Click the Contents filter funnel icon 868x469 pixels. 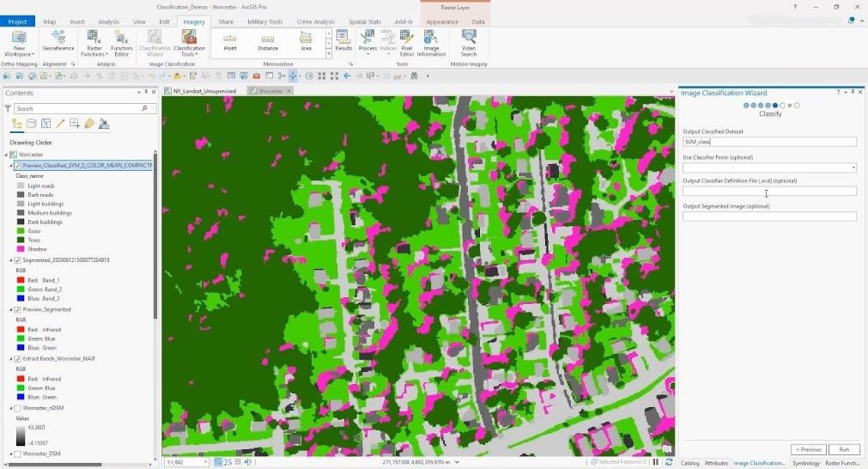click(8, 108)
